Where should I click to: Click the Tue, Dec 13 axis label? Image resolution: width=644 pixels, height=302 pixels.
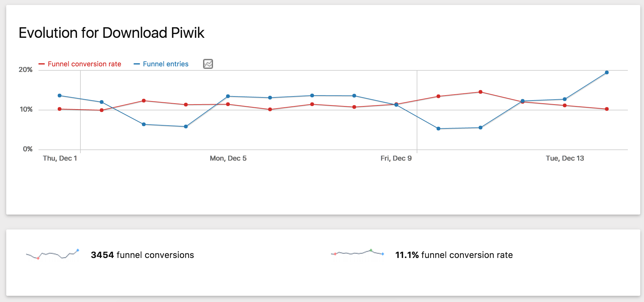[x=565, y=158]
